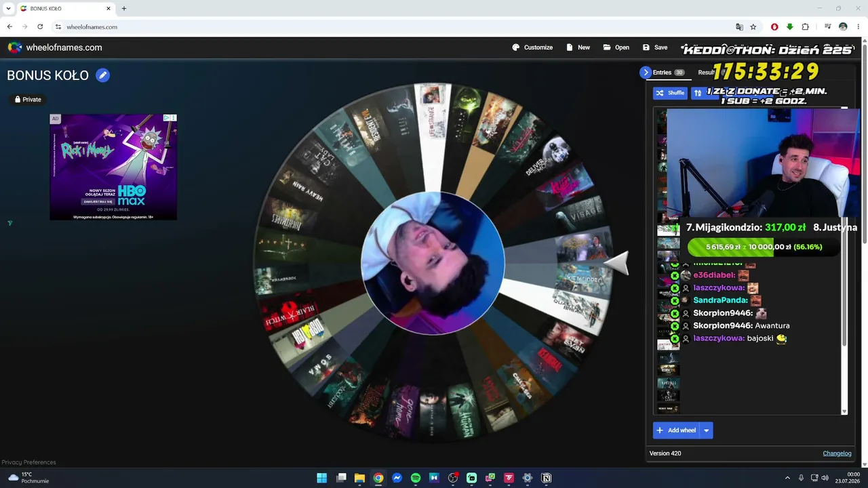Open the media control icon in Chrome
The image size is (868, 488).
(x=828, y=27)
